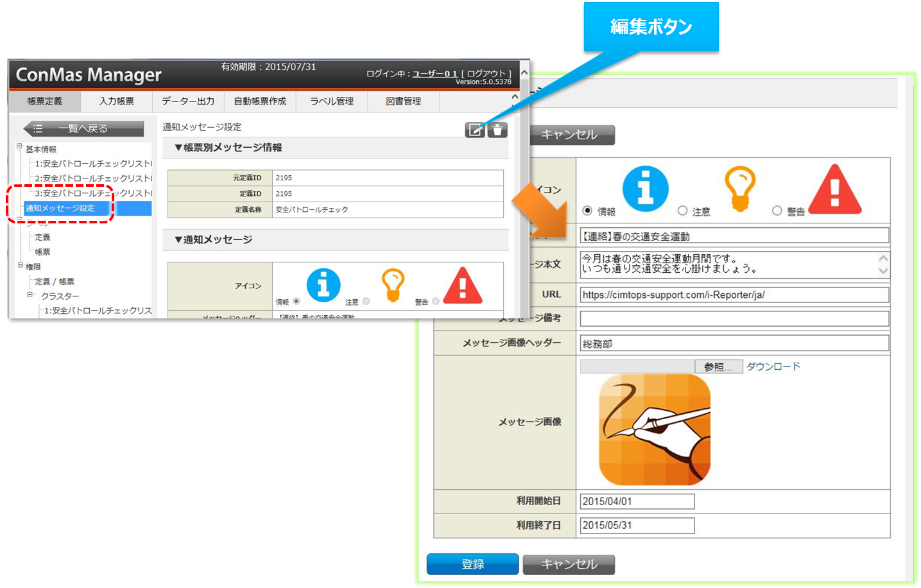Click the ダウンロード link

[x=773, y=366]
